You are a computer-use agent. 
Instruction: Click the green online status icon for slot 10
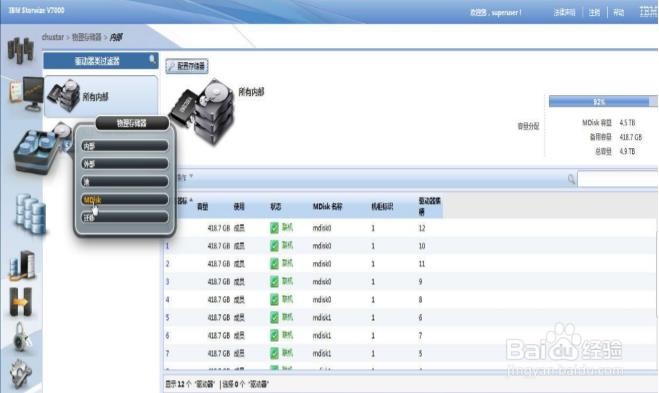coord(274,245)
